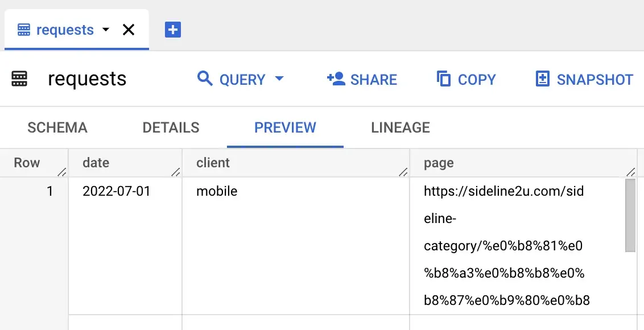Open the Lineage tab

point(400,127)
